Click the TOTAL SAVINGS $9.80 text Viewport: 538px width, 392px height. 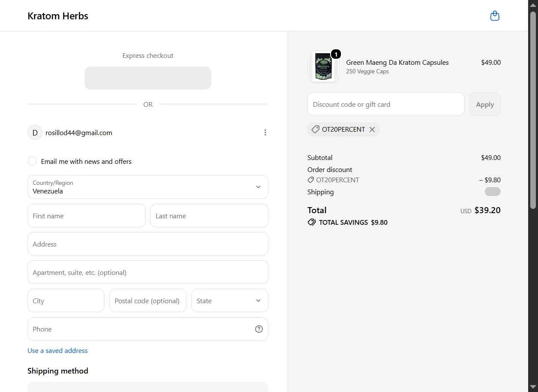point(353,222)
